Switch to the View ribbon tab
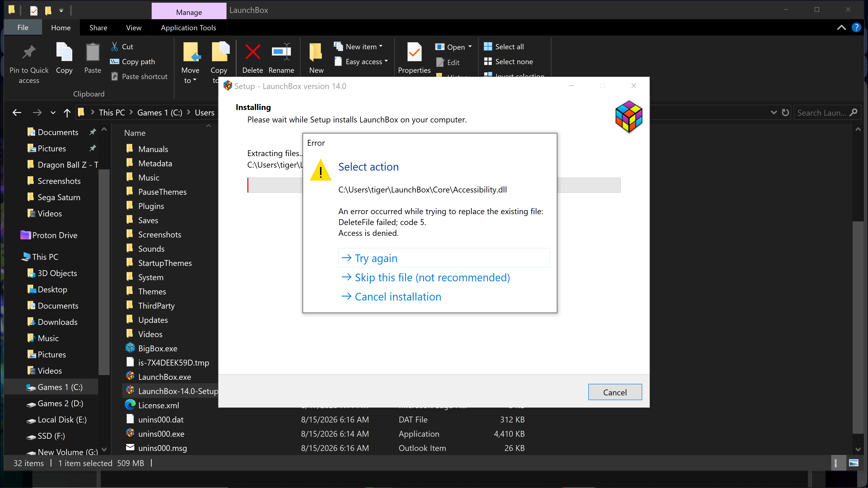Viewport: 868px width, 488px height. point(133,28)
